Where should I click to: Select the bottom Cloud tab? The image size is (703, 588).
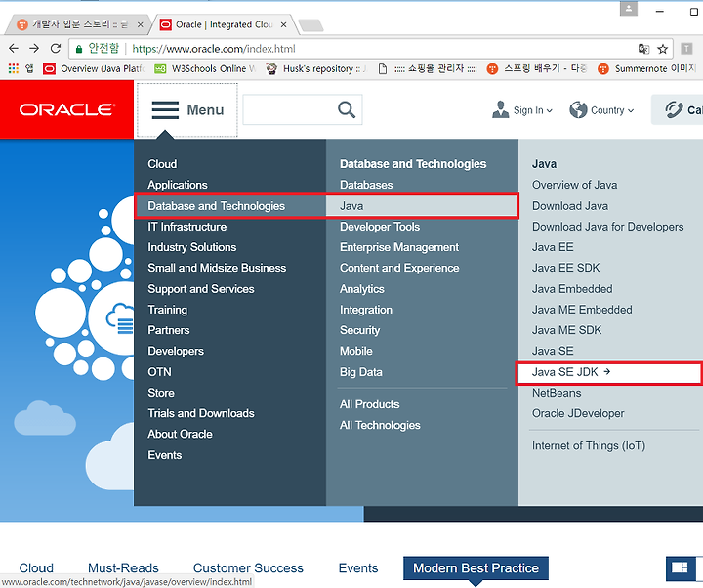pyautogui.click(x=36, y=568)
